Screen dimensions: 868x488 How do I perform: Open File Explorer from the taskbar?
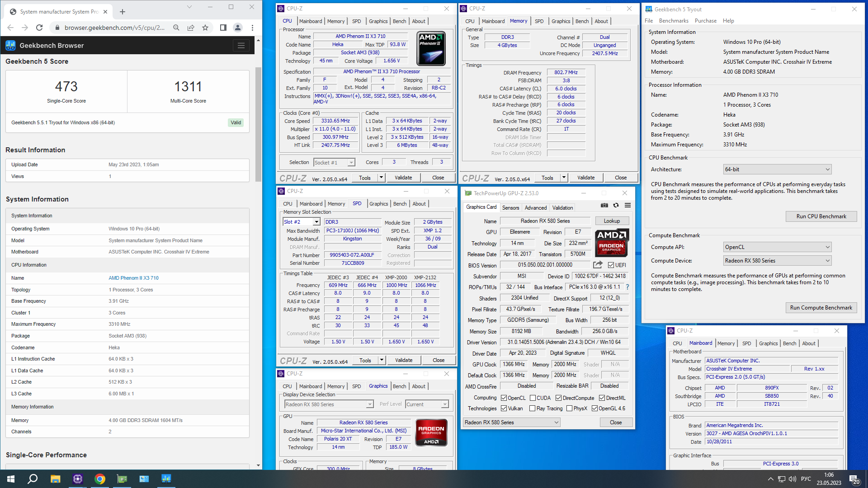55,479
